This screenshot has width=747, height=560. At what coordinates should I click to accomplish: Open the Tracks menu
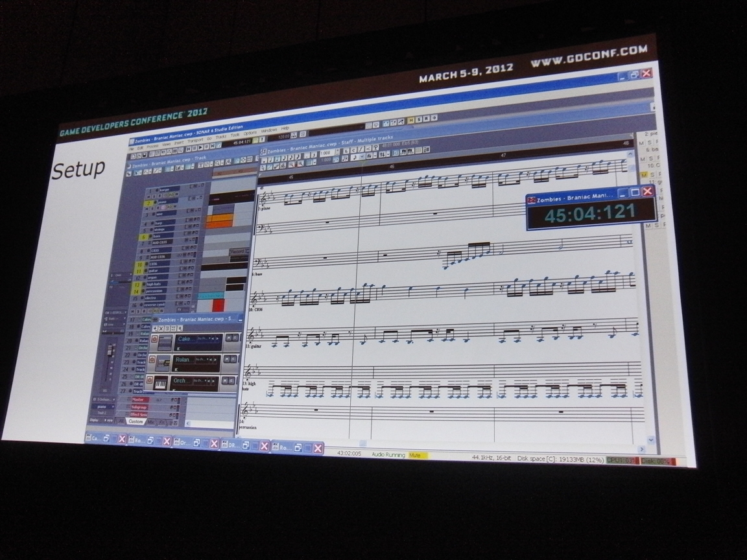click(x=220, y=137)
